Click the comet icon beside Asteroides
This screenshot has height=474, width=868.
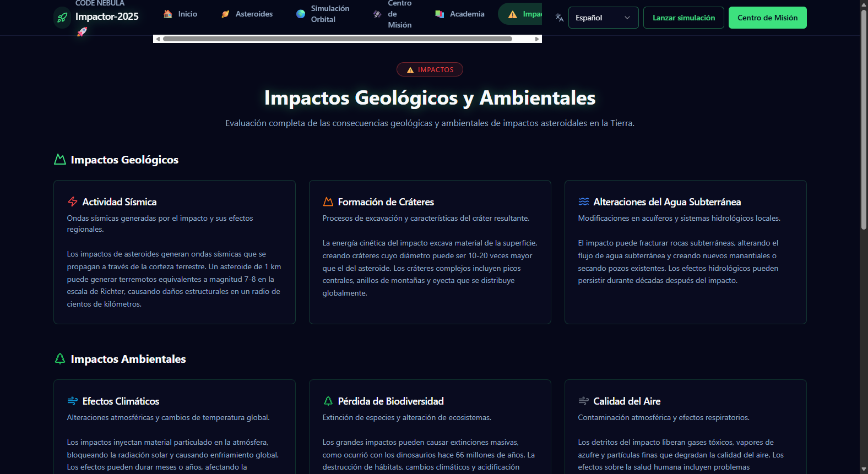225,14
